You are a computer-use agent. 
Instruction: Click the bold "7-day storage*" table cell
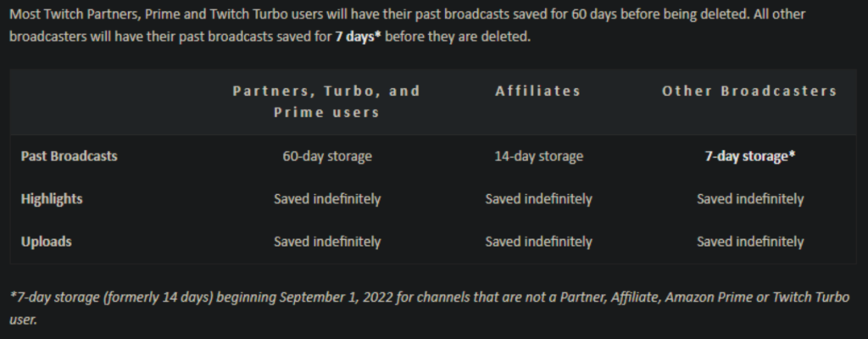tap(749, 157)
